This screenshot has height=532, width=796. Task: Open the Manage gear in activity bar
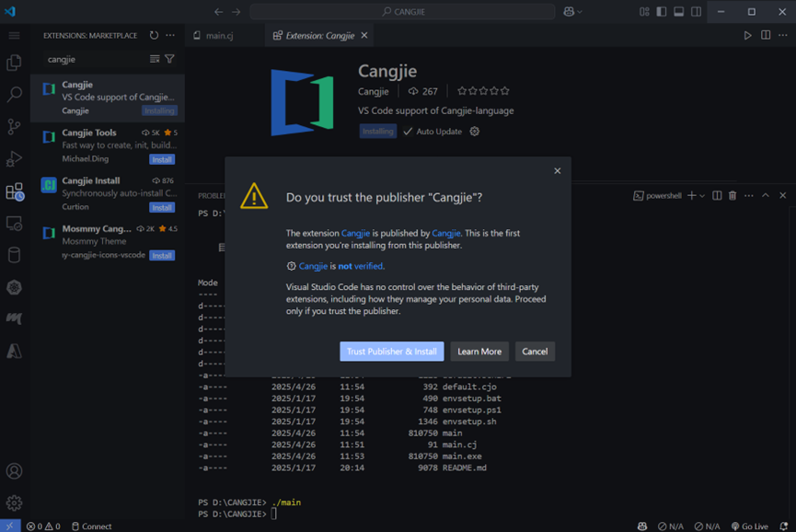point(14,503)
